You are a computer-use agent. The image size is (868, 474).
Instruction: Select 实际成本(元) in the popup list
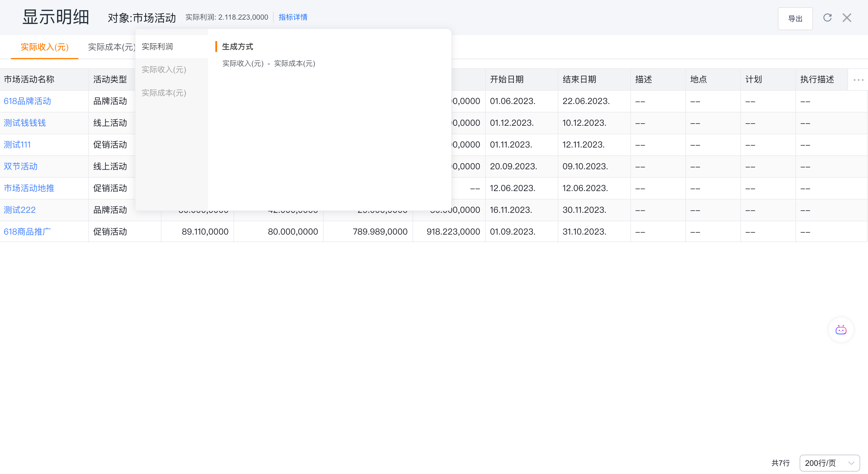(164, 93)
